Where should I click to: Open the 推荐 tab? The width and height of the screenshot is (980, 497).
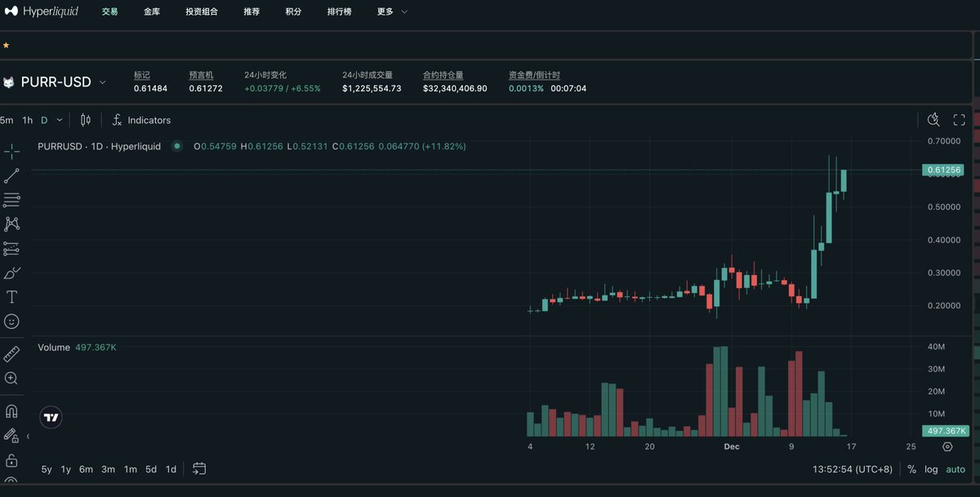click(252, 11)
